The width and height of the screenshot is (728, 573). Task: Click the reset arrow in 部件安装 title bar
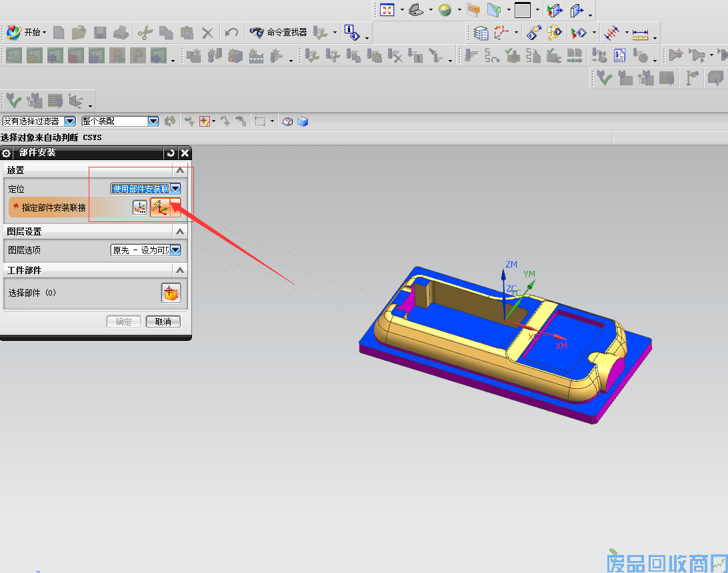[x=171, y=153]
